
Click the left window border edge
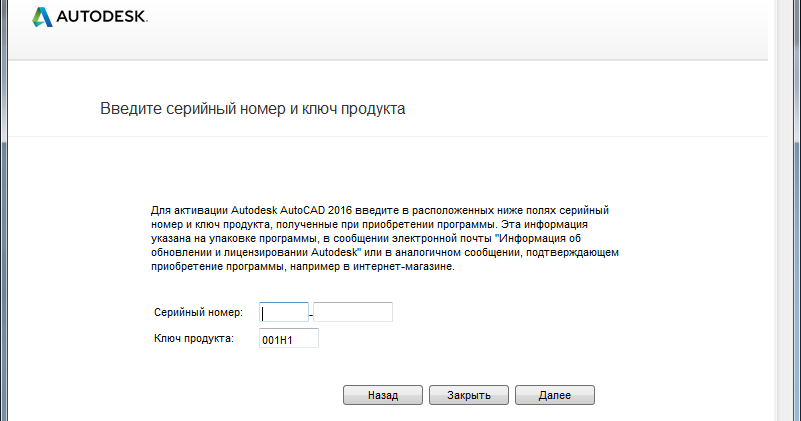tap(4, 210)
